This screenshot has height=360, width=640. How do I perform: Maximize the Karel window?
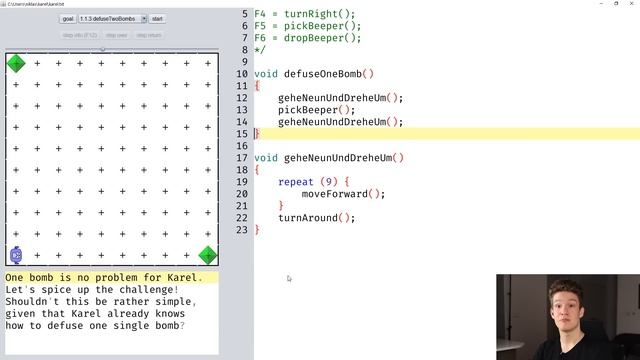click(x=616, y=3)
